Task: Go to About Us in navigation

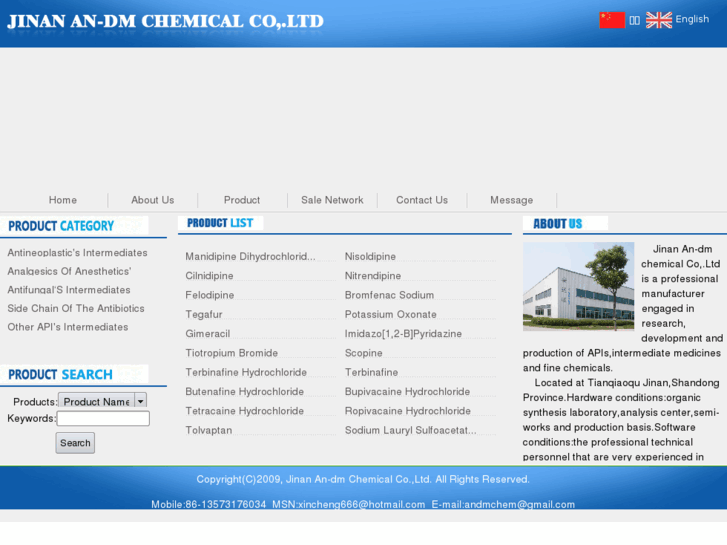Action: click(x=153, y=200)
